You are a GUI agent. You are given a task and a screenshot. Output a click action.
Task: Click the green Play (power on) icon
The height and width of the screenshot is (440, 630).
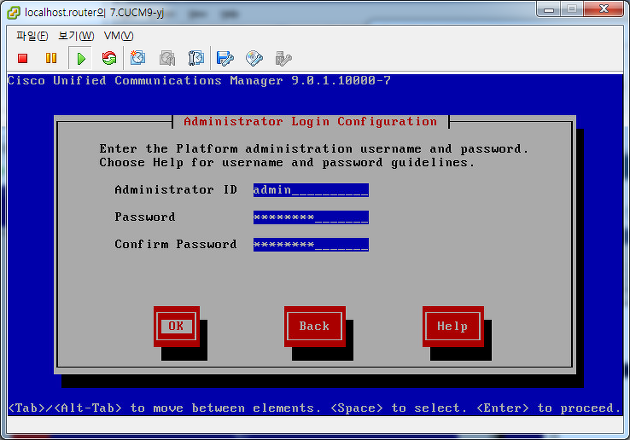click(81, 59)
